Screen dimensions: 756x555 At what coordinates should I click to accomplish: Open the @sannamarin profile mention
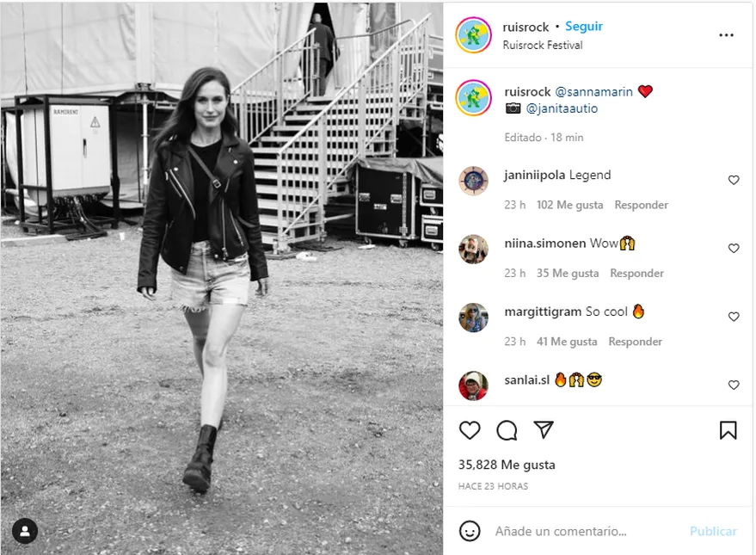click(594, 91)
